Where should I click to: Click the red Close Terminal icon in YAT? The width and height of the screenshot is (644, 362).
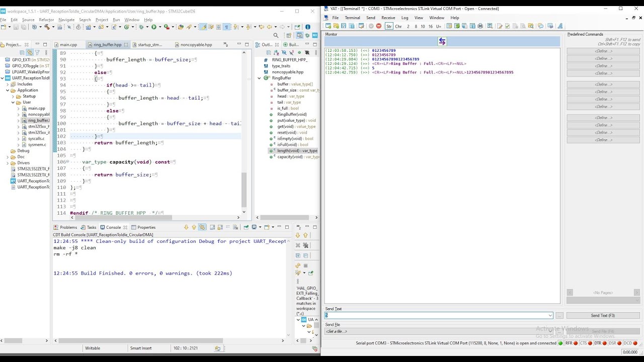point(379,26)
